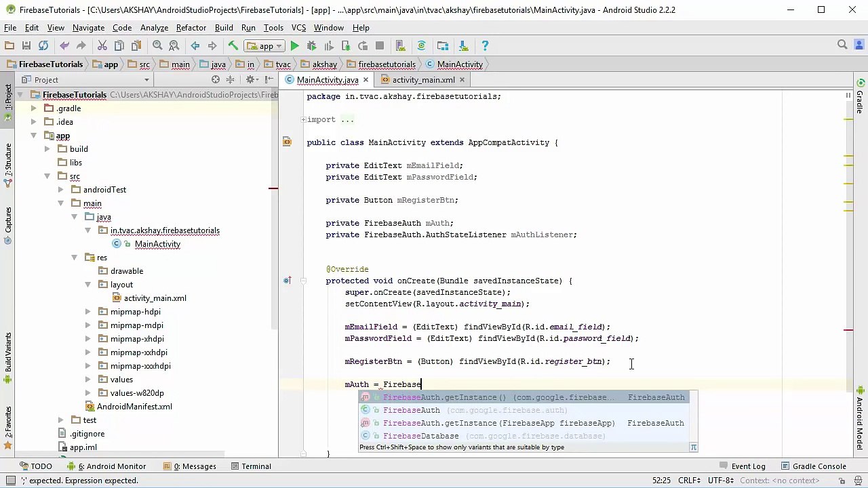Click the Open folder toolbar icon
868x488 pixels.
click(9, 46)
